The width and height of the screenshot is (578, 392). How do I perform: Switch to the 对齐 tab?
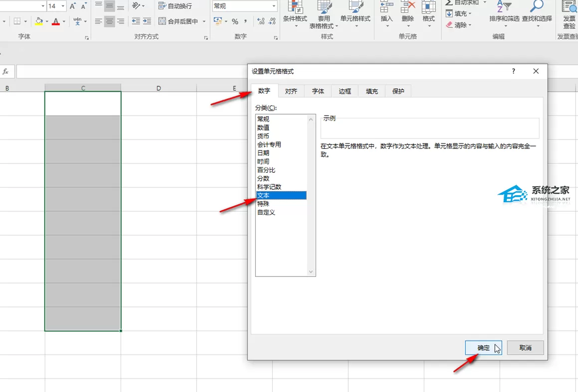[291, 91]
